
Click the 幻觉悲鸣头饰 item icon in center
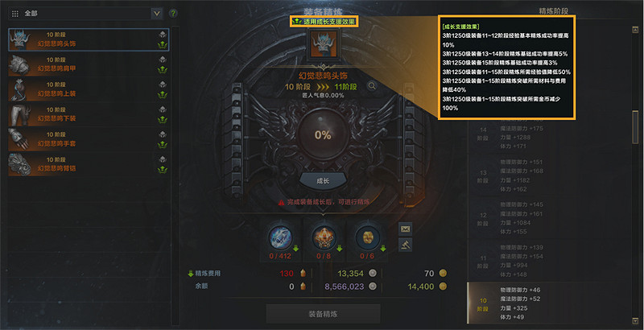tap(324, 43)
